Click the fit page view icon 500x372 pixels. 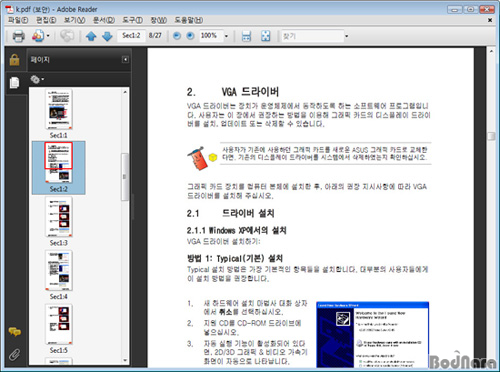tap(266, 36)
